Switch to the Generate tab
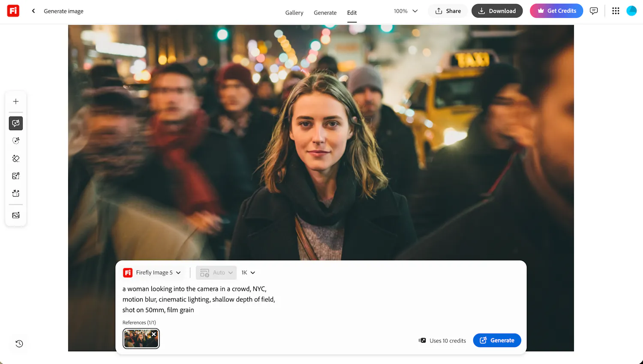Viewport: 643px width, 364px height. [325, 13]
